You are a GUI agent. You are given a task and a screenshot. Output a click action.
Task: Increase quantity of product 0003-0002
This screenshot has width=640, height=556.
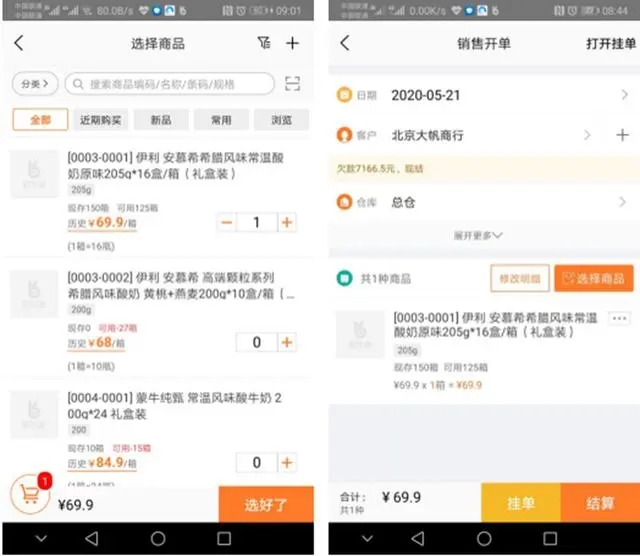(x=287, y=342)
